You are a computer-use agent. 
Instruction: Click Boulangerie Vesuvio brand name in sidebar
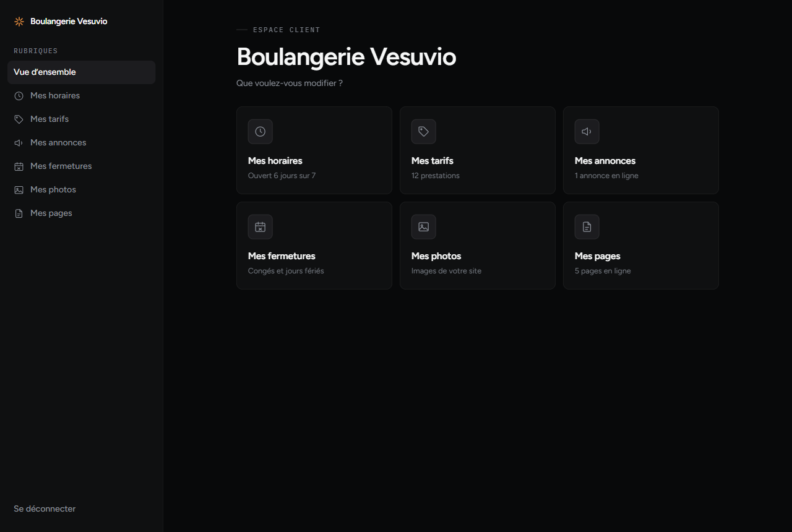pyautogui.click(x=69, y=22)
